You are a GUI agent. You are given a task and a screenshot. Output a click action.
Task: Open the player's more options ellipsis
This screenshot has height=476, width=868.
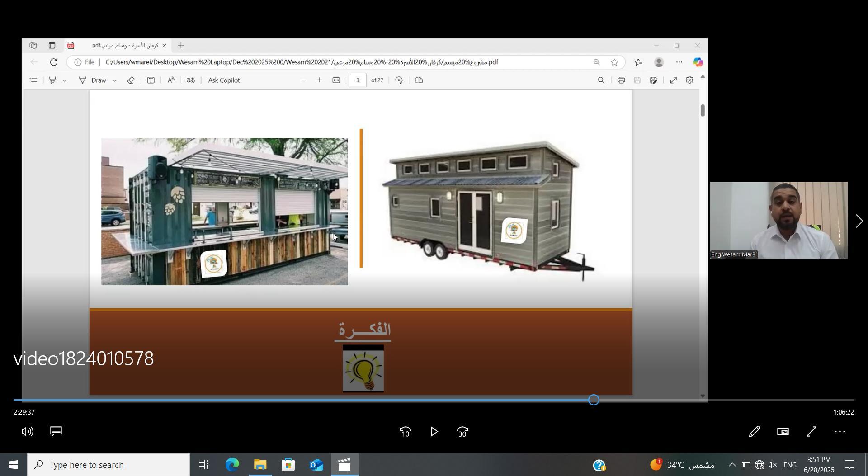[840, 432]
